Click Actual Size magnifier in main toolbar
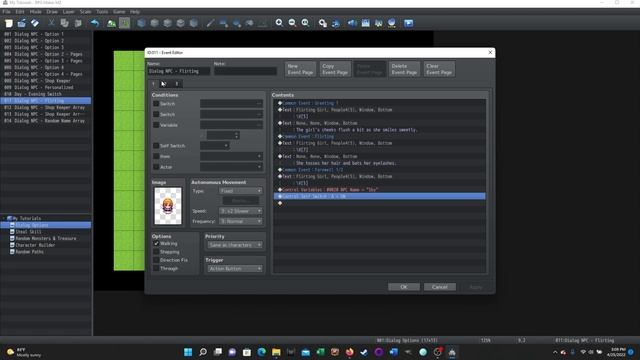This screenshot has width=640, height=360. 305,23
